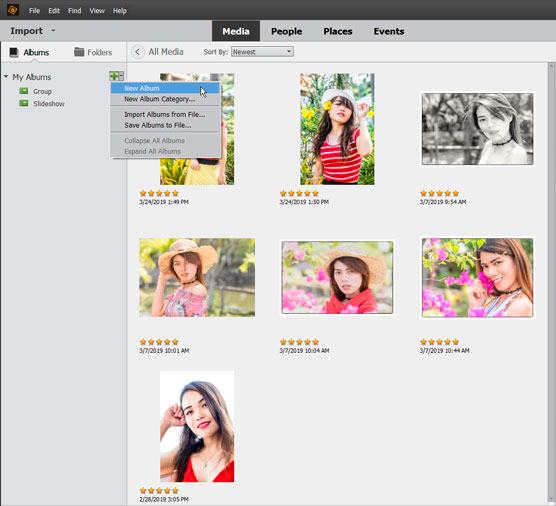Click the Folders folder icon

[79, 52]
